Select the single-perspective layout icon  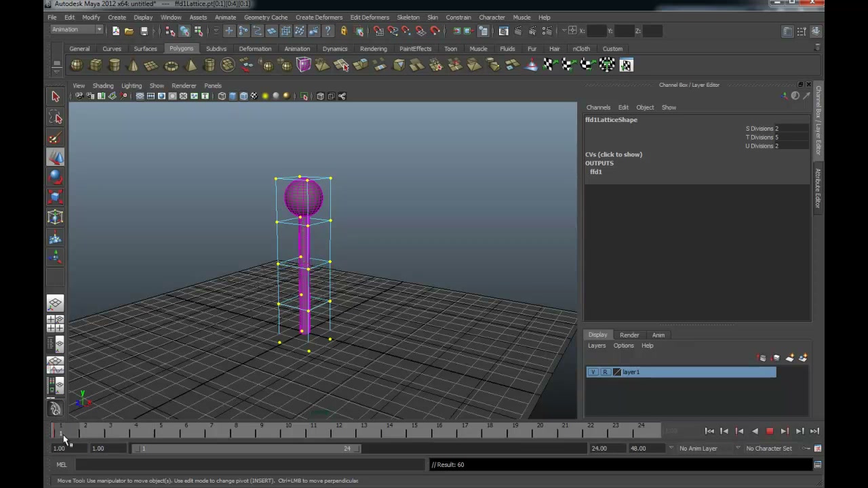tap(56, 304)
